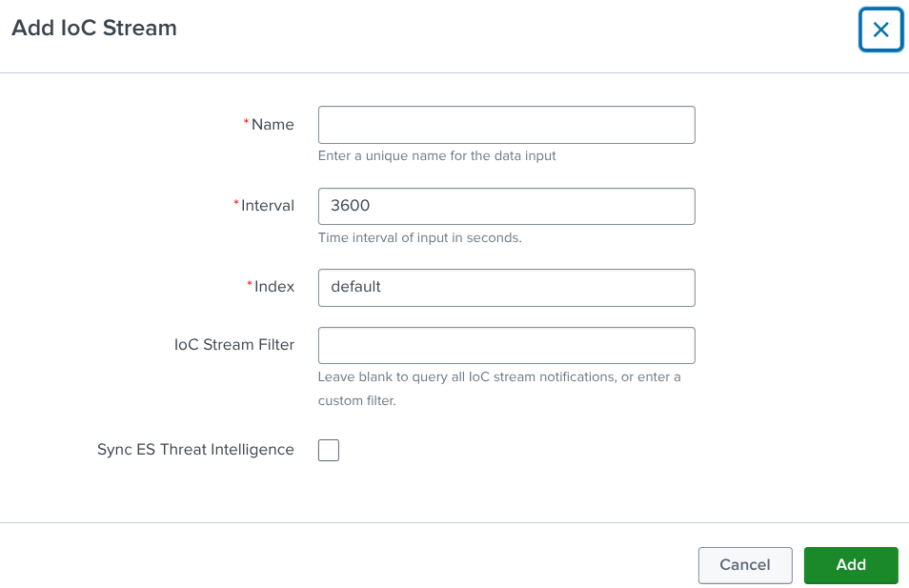The image size is (909, 588).
Task: Click the required asterisk beside Interval
Action: 236,204
